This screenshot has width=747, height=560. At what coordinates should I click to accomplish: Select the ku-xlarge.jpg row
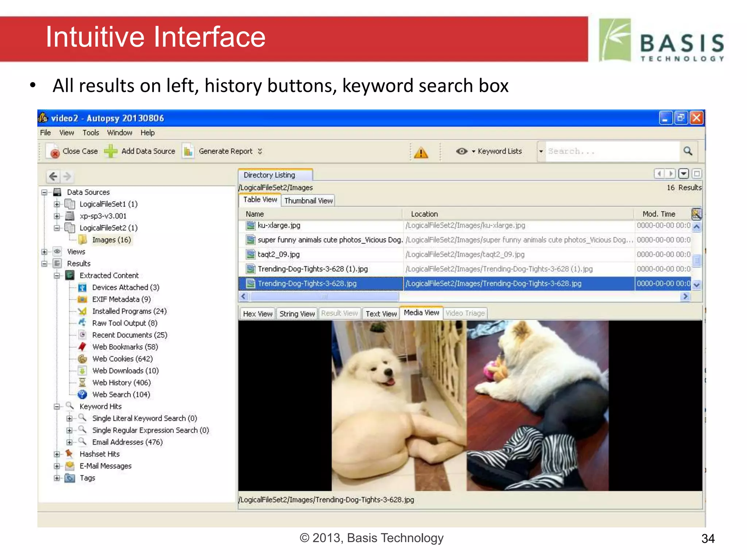coord(465,226)
